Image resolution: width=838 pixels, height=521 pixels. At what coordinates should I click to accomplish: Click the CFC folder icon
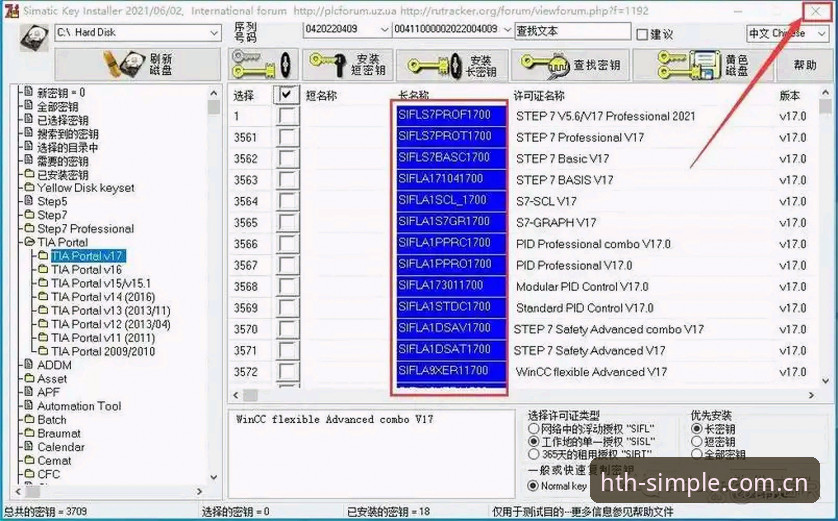(29, 474)
